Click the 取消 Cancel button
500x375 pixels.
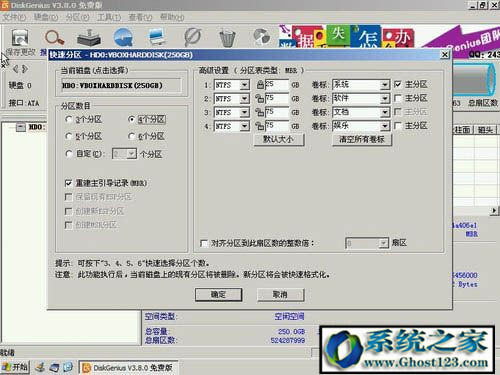coord(280,295)
